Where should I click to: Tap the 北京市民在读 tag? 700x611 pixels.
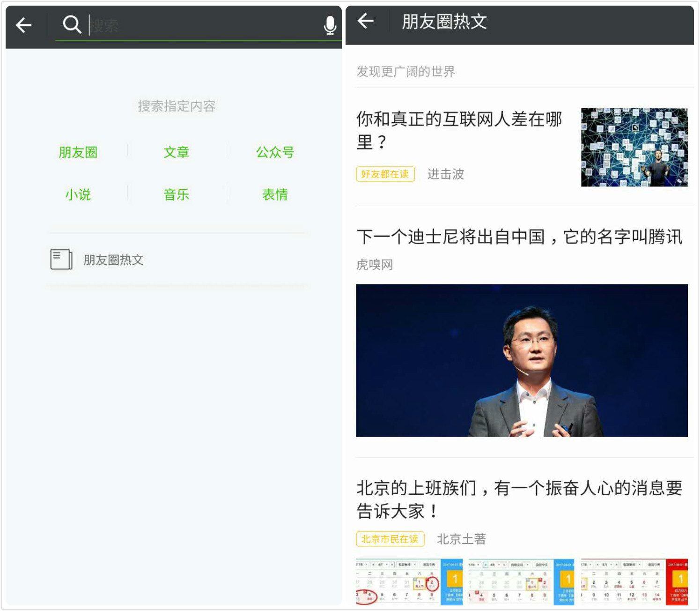390,539
